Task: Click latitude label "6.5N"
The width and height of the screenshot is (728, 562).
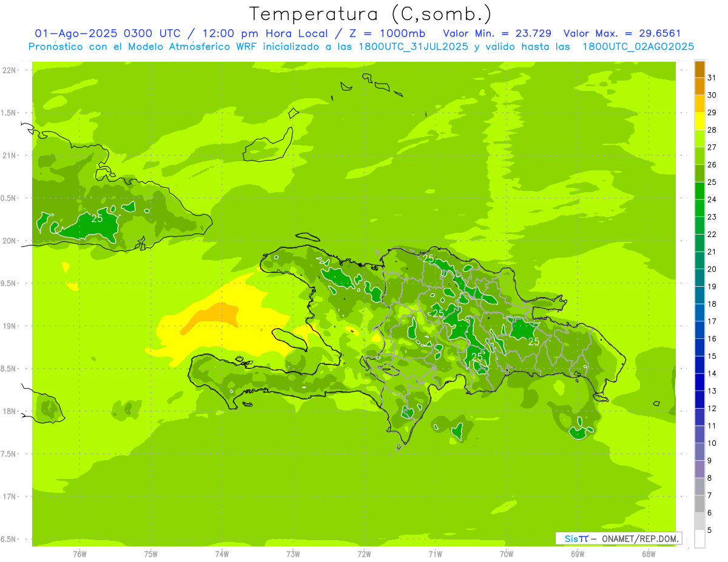Action: [8, 539]
